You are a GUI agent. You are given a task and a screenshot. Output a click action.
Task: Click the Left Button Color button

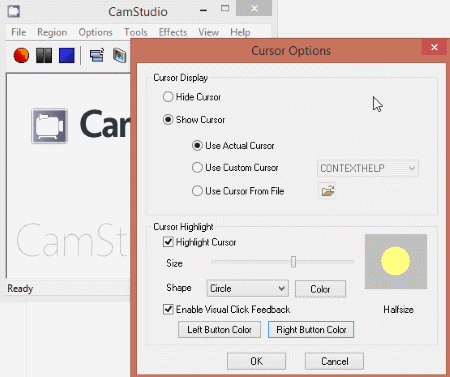click(x=219, y=330)
